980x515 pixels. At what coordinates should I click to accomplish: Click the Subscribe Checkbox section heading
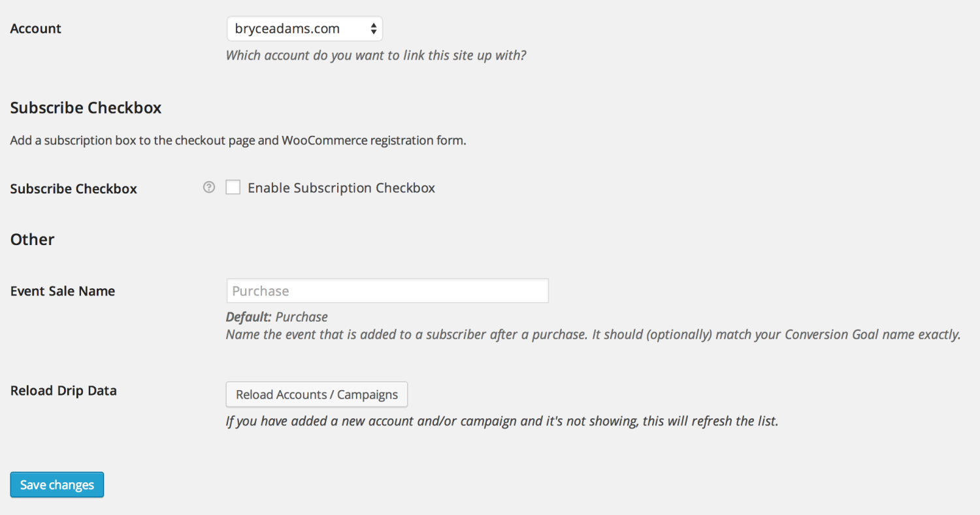coord(85,107)
